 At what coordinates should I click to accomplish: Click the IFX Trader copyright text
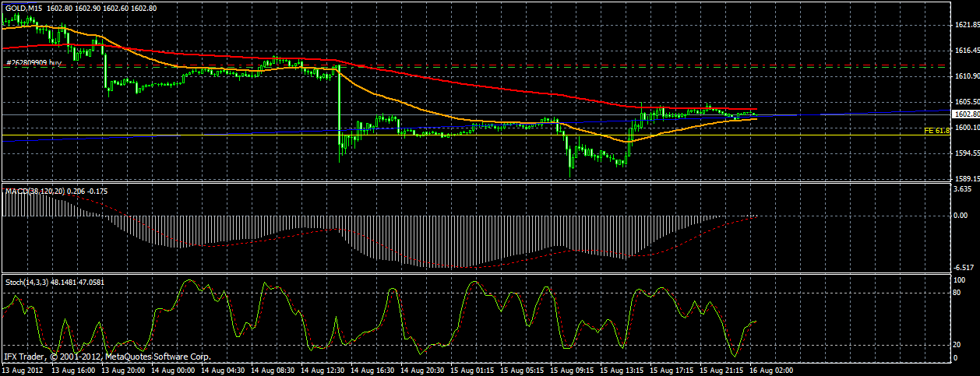[x=107, y=357]
